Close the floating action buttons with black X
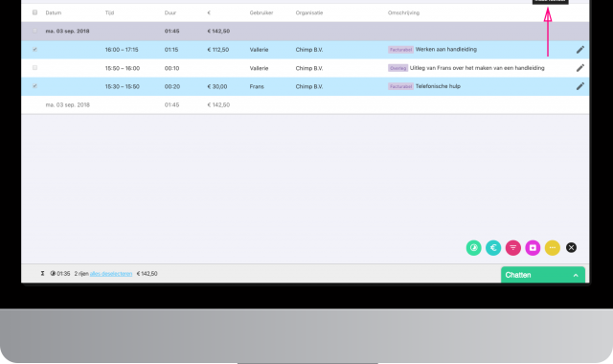The image size is (613, 364). [x=571, y=247]
